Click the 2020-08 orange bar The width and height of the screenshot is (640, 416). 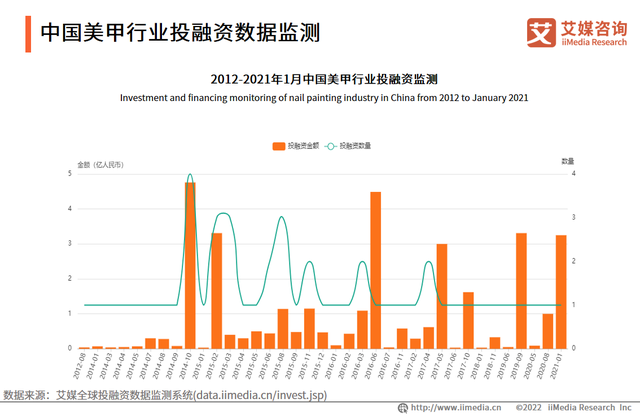(548, 331)
